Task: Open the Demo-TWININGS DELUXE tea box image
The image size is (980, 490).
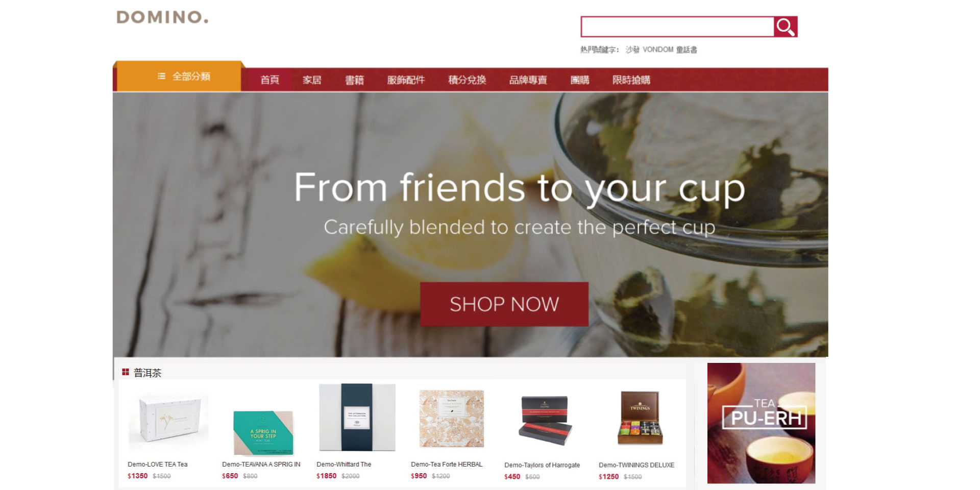Action: 640,418
